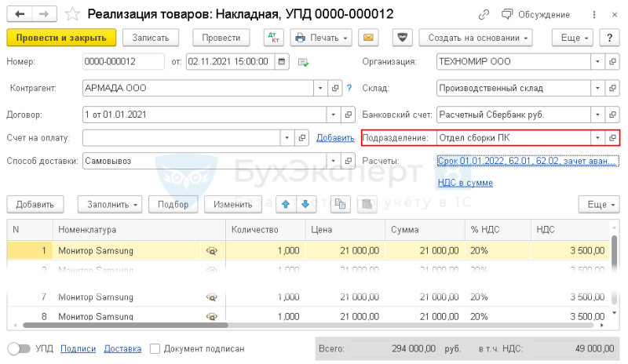Open Контрагент АРМАДА ООО card icon
The height and width of the screenshot is (364, 628).
[335, 88]
